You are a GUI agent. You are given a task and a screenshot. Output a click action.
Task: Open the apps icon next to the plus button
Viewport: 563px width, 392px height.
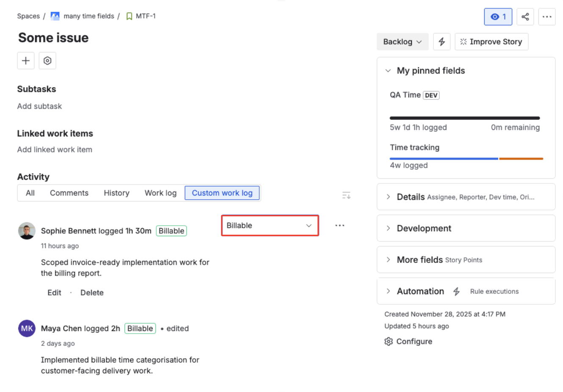(47, 61)
